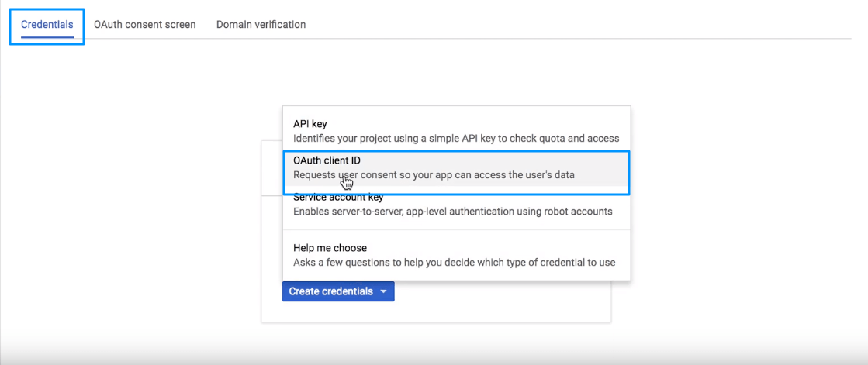Click the 'Requests user consent' description text

coord(434,175)
